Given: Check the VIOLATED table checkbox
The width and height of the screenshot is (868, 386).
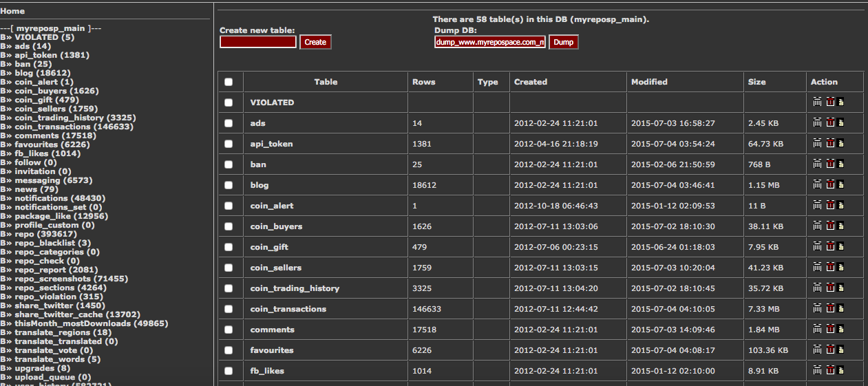Looking at the screenshot, I should tap(229, 103).
